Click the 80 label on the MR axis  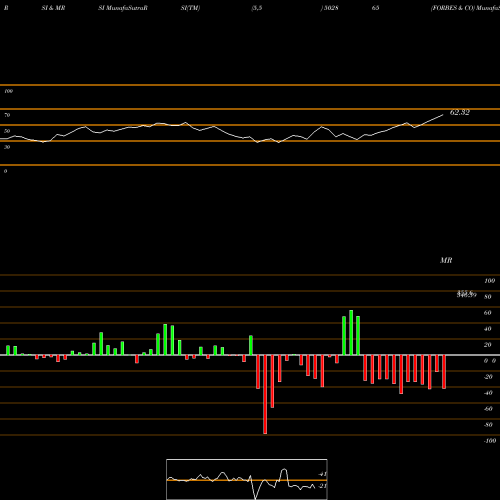(x=488, y=297)
